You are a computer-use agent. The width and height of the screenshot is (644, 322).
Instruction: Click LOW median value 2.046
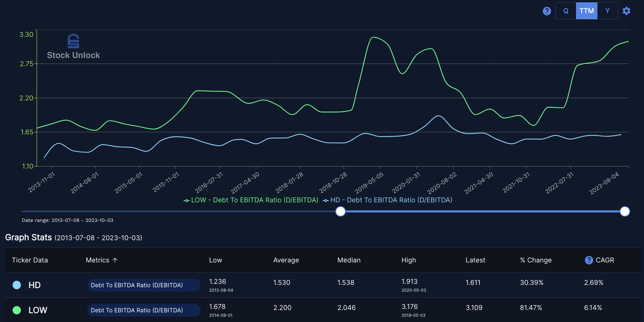coord(347,308)
